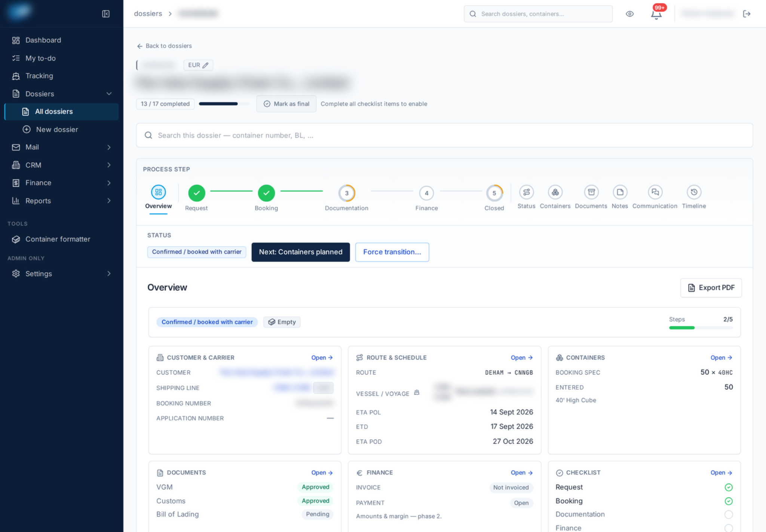Open step 5 Closed
The width and height of the screenshot is (766, 532).
(x=494, y=198)
